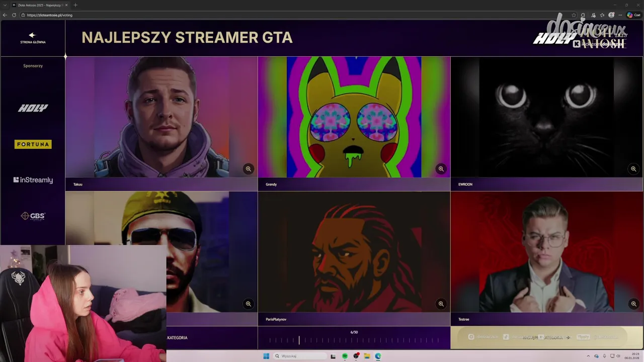Go to next category with Następna Kategoria

point(547,337)
